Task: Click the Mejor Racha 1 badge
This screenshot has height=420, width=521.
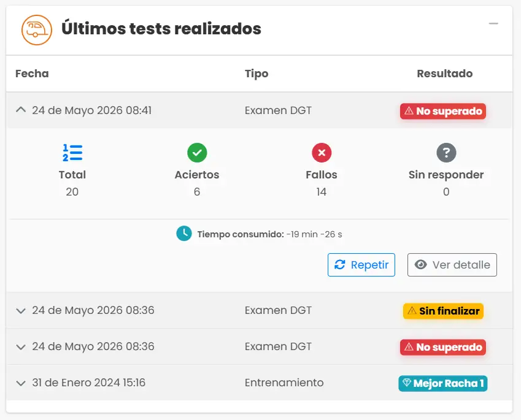Action: (443, 383)
